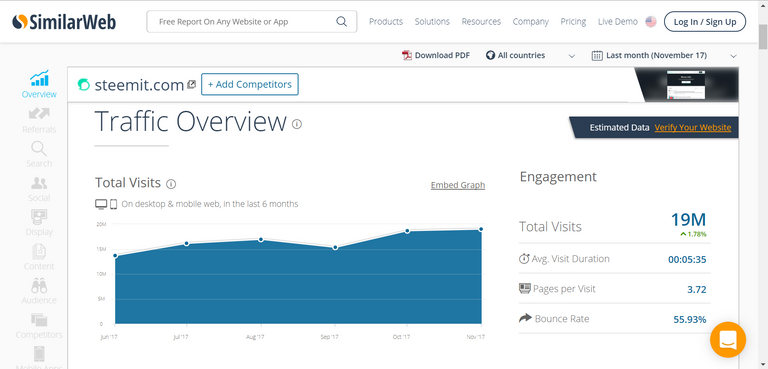Open the All countries dropdown

click(x=530, y=55)
